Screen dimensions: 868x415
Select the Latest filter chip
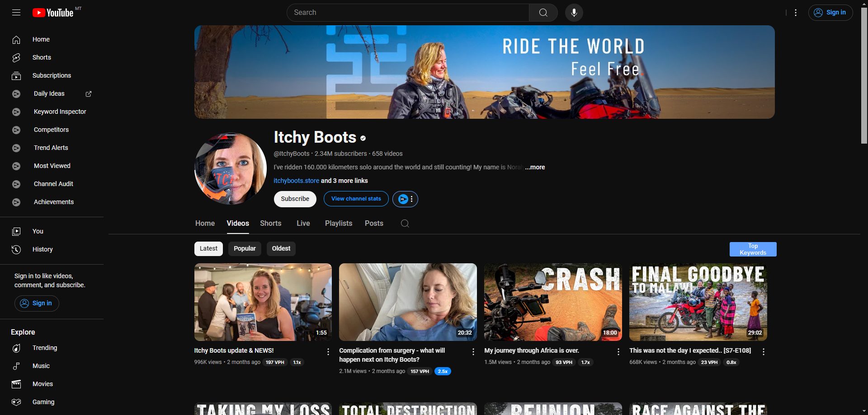[208, 249]
